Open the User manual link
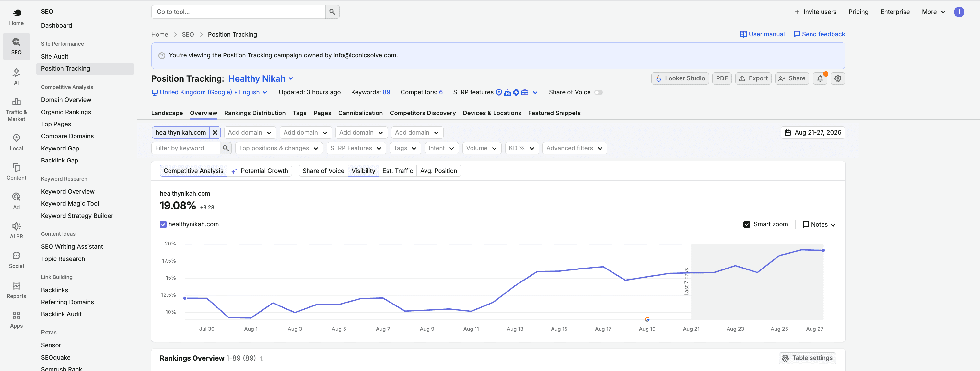This screenshot has width=980, height=371. click(x=762, y=34)
